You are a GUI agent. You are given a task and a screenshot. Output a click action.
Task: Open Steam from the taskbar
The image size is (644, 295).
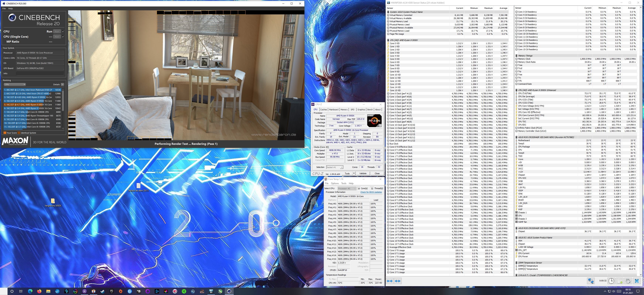click(x=102, y=291)
